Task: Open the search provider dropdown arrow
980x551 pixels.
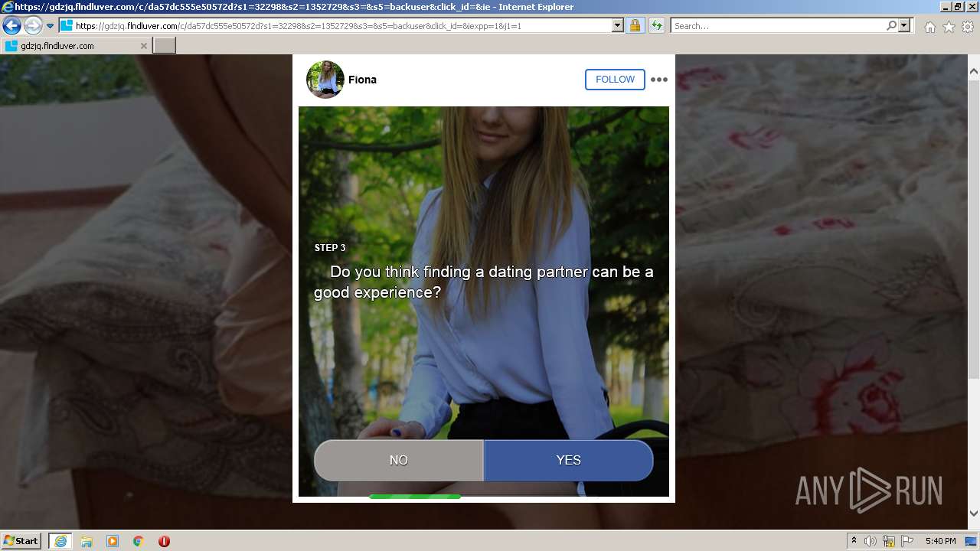Action: coord(904,26)
